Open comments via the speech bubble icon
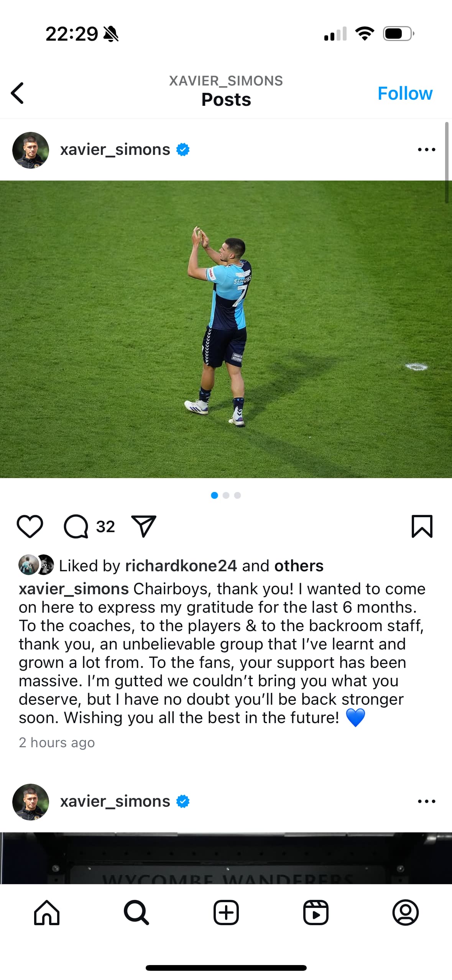Viewport: 452px width, 980px height. 76,526
